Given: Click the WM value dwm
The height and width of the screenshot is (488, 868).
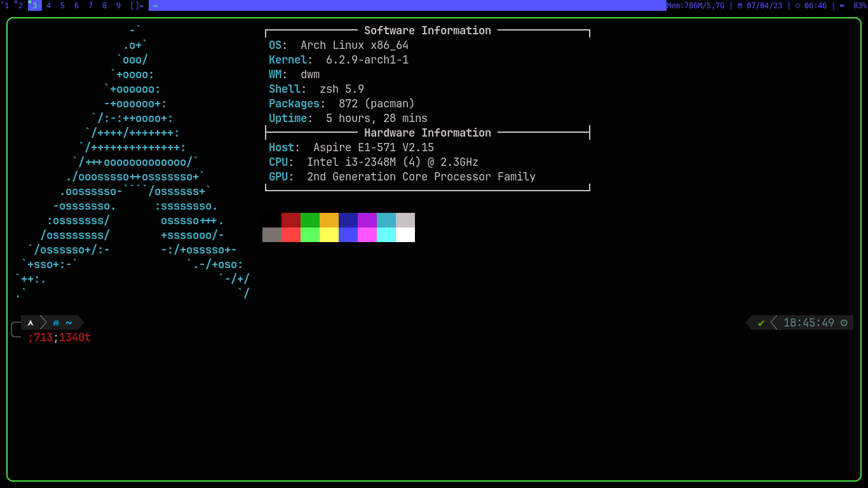Looking at the screenshot, I should click(310, 74).
